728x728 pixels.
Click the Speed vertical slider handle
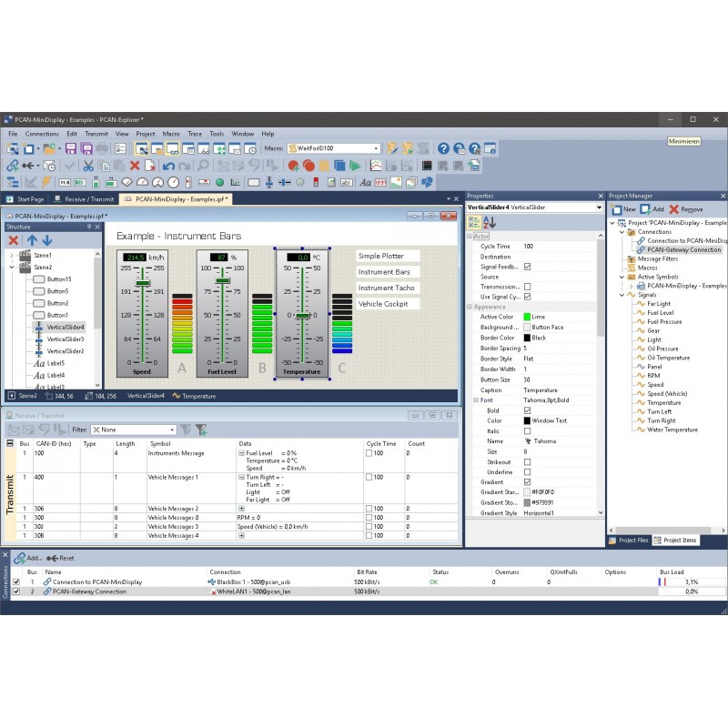[143, 283]
